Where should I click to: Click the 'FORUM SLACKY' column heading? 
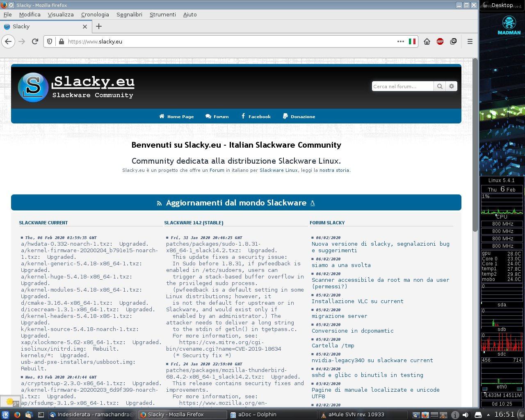click(x=327, y=223)
